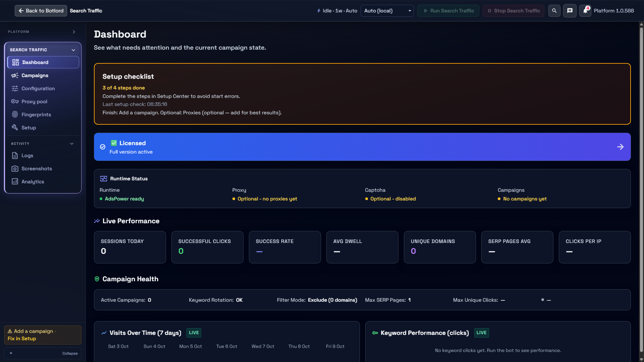
Task: Click the Licensed banner right arrow
Action: pyautogui.click(x=620, y=147)
